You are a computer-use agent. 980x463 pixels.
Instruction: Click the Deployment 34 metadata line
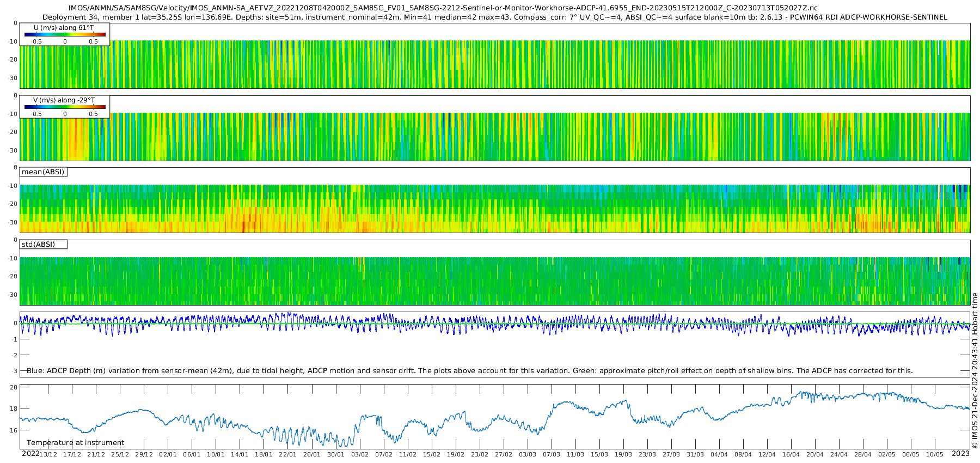point(494,17)
